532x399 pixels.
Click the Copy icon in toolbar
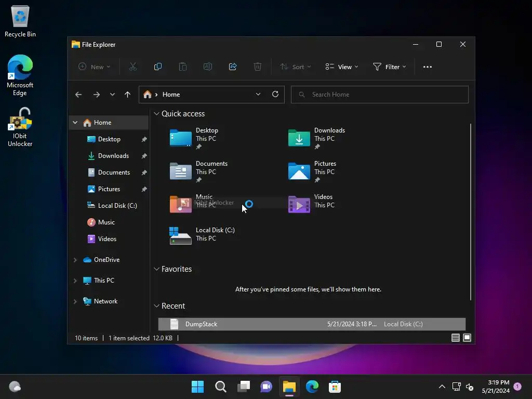[x=158, y=67]
